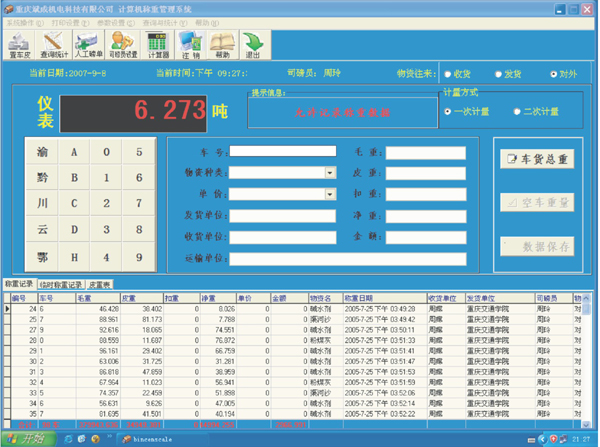The width and height of the screenshot is (600, 447).
Task: Open the 帮助 menu in menu bar
Action: click(x=207, y=23)
